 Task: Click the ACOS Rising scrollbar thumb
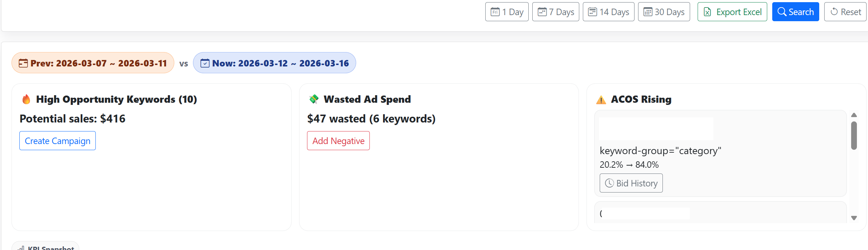click(854, 135)
